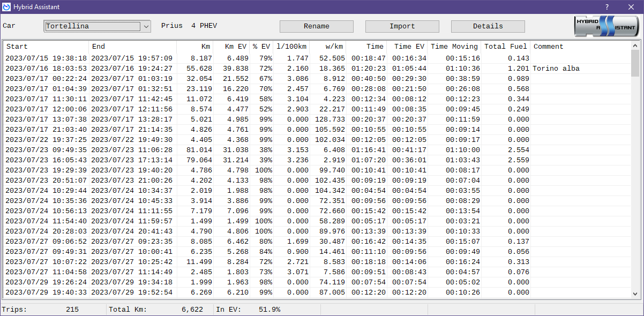
Task: Select trip starting 2023/07/27 09:06:52
Action: (x=317, y=242)
